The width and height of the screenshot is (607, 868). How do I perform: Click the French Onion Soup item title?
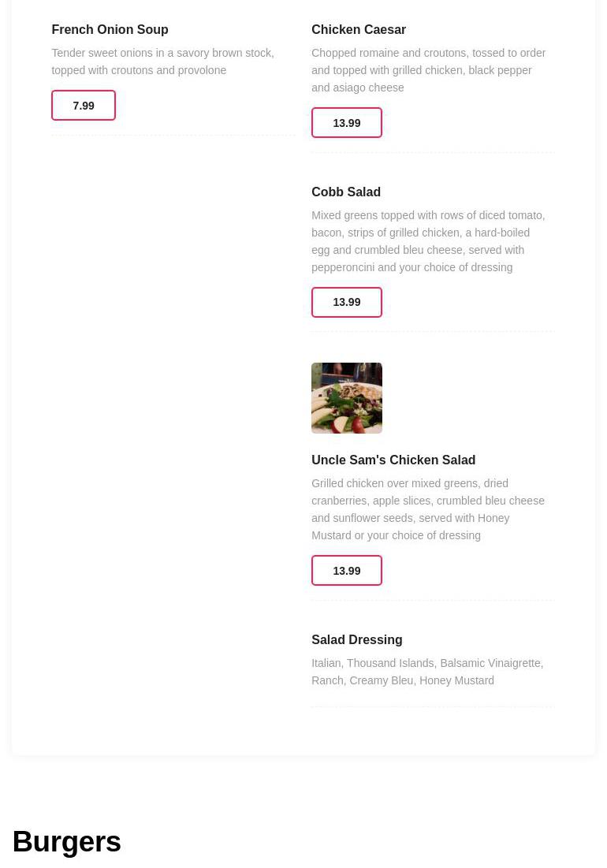(110, 30)
